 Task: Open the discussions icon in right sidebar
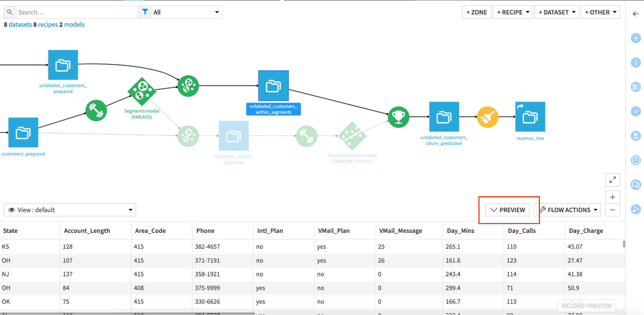636,184
